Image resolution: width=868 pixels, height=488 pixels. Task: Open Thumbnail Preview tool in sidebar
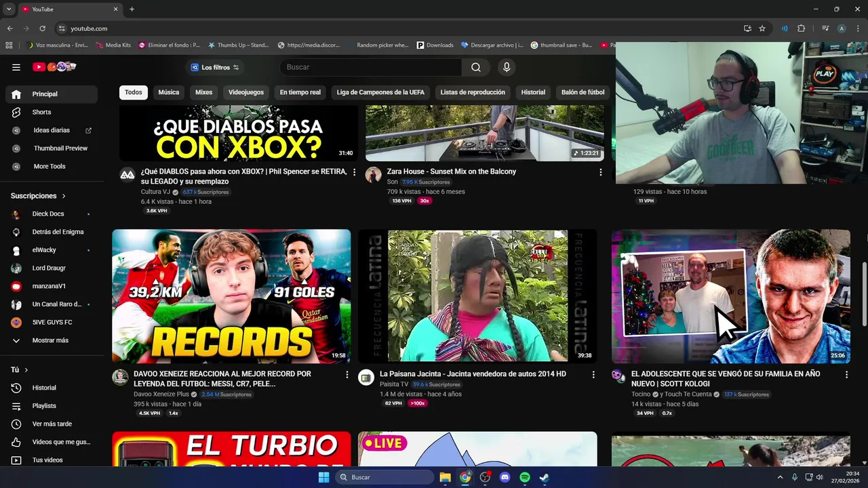click(x=51, y=148)
